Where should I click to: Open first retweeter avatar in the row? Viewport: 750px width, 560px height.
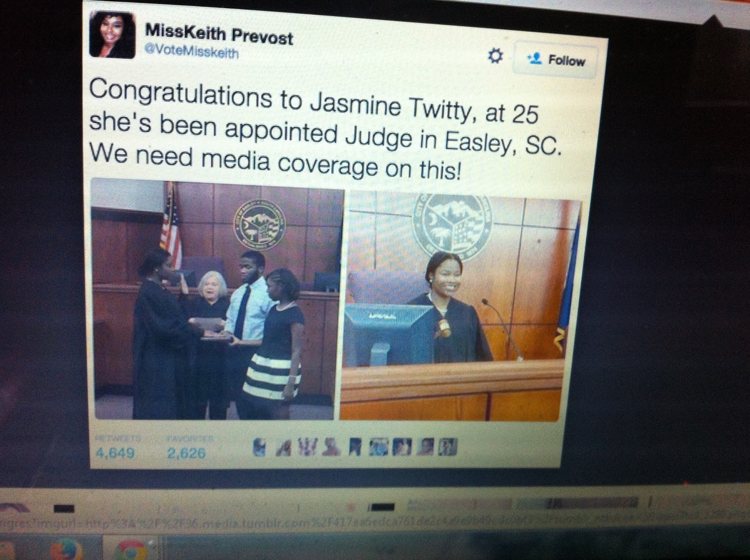point(260,447)
